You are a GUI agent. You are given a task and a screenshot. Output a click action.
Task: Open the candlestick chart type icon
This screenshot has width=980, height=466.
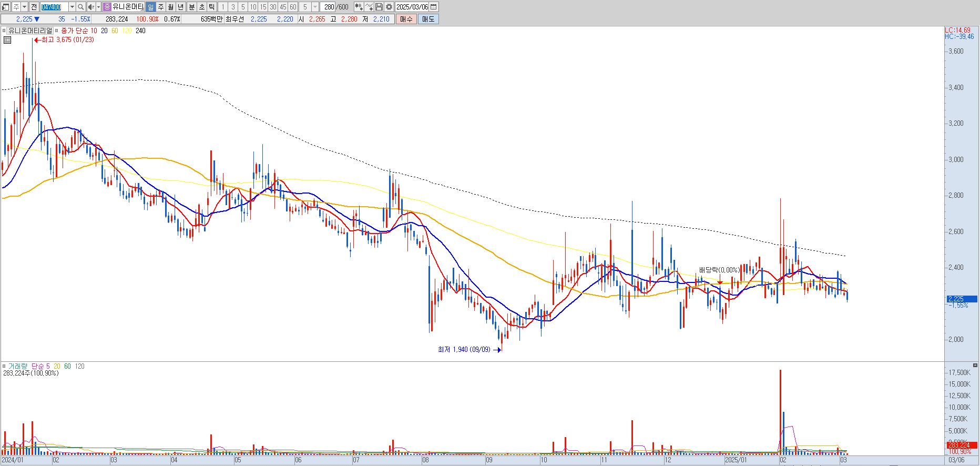click(359, 7)
